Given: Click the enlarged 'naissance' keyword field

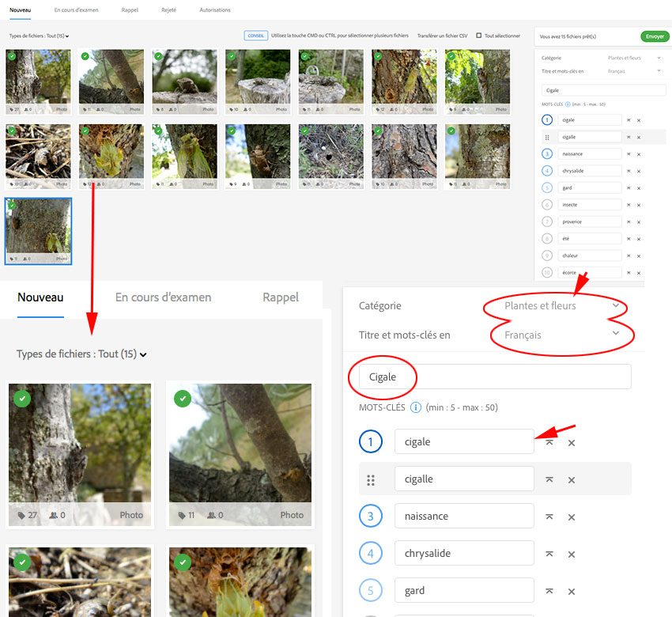Looking at the screenshot, I should [464, 517].
